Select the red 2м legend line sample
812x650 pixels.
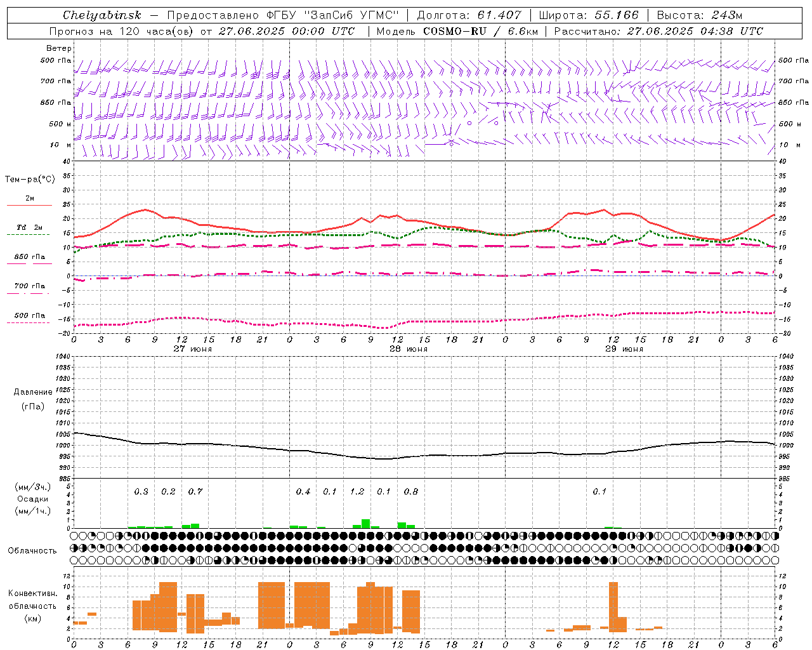pos(29,205)
